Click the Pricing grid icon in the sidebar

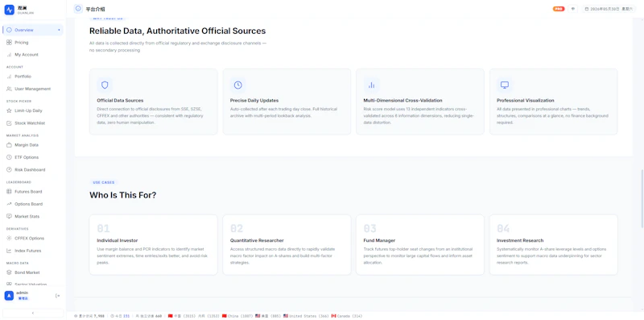click(x=9, y=43)
